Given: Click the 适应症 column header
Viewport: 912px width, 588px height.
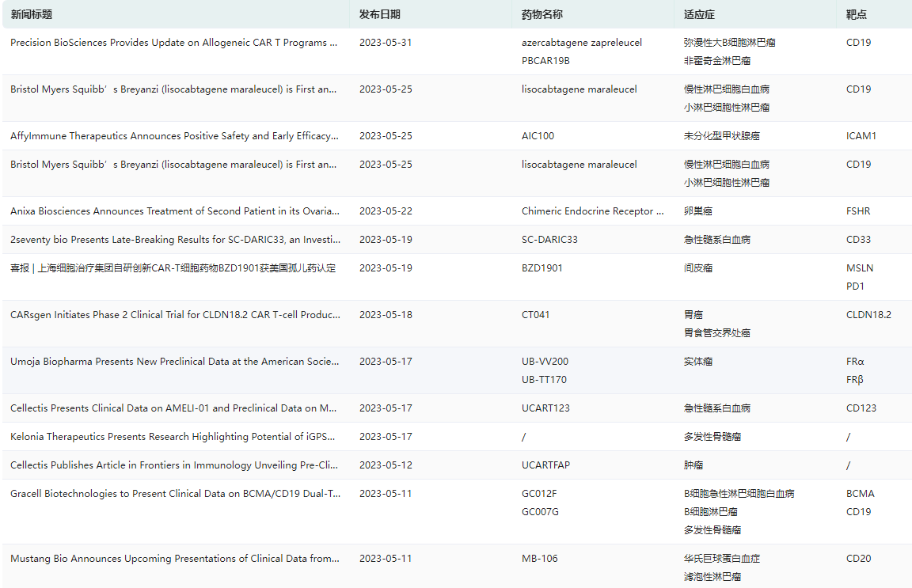Looking at the screenshot, I should [699, 14].
